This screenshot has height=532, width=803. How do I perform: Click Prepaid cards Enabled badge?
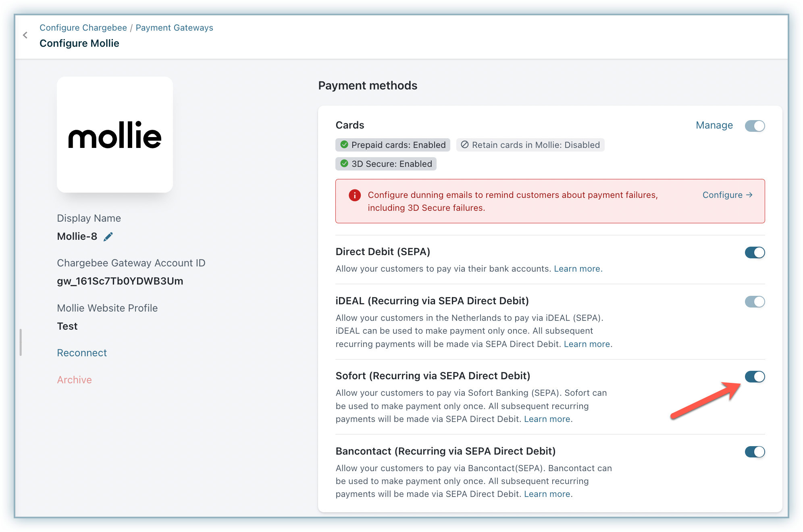click(393, 145)
